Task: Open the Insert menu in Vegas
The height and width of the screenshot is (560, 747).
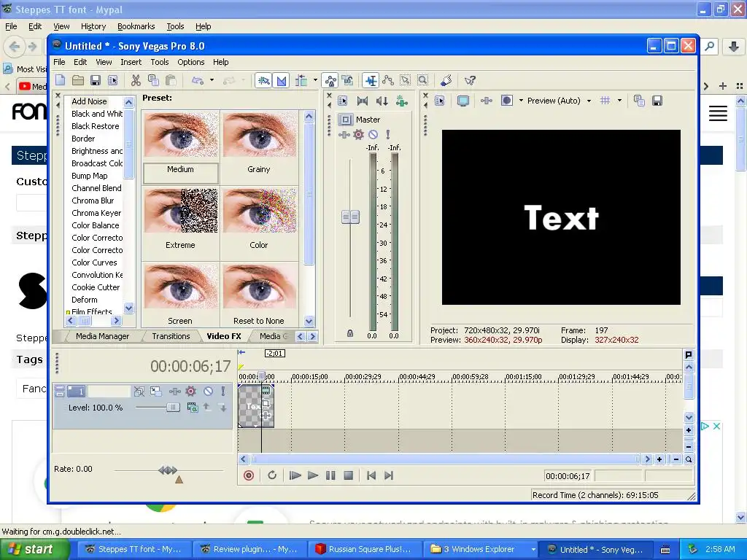Action: pyautogui.click(x=131, y=62)
